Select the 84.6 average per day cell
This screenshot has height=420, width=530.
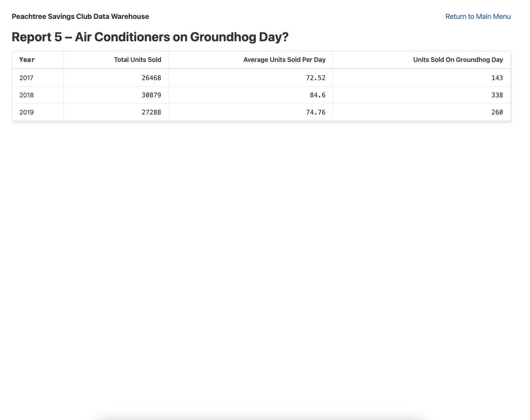[x=317, y=95]
